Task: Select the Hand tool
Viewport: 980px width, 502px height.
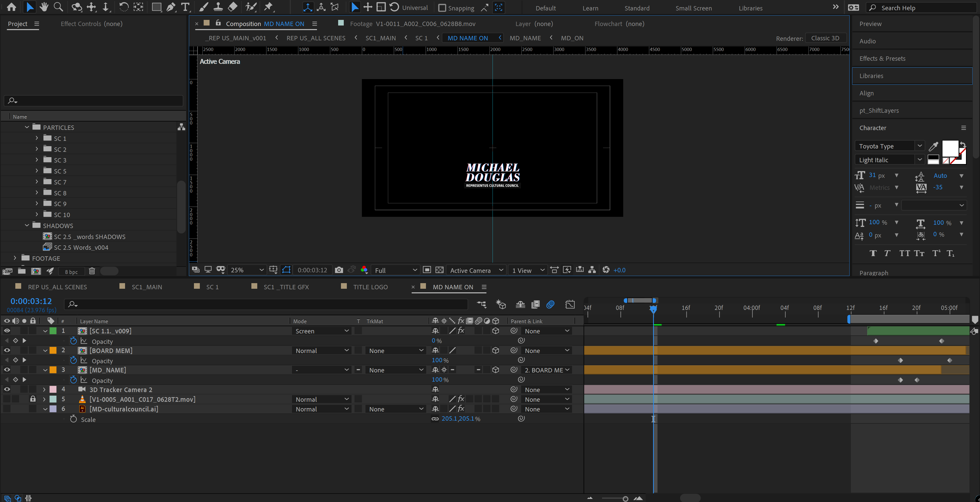Action: (44, 7)
